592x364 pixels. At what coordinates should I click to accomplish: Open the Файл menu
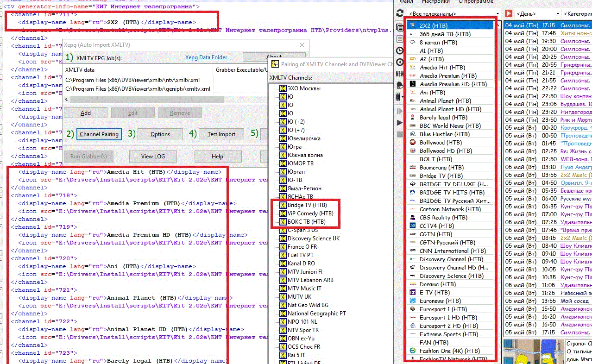point(406,2)
